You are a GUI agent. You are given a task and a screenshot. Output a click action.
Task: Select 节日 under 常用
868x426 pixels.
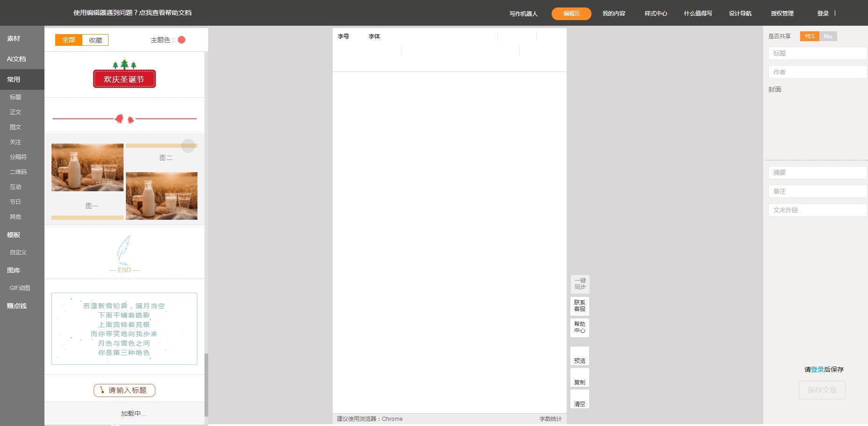[15, 202]
